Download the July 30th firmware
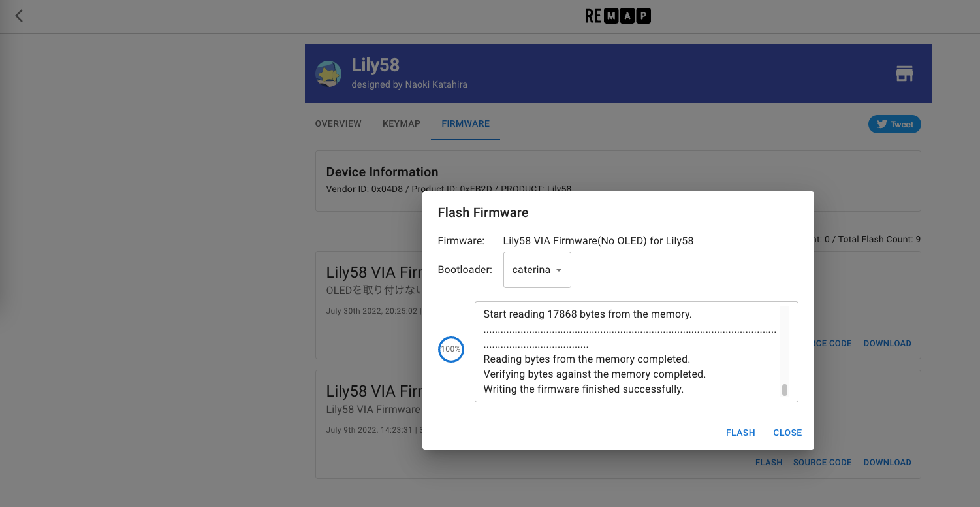This screenshot has height=507, width=980. (x=887, y=344)
